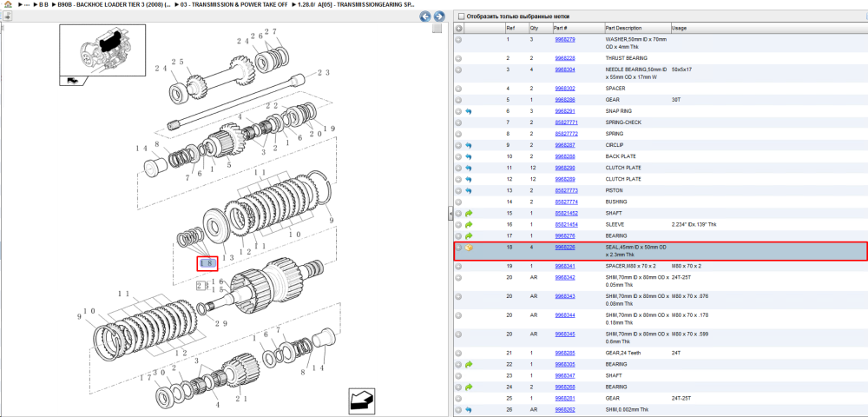Add SPACER 9968302 with its plus icon
868x417 pixels.
click(459, 89)
